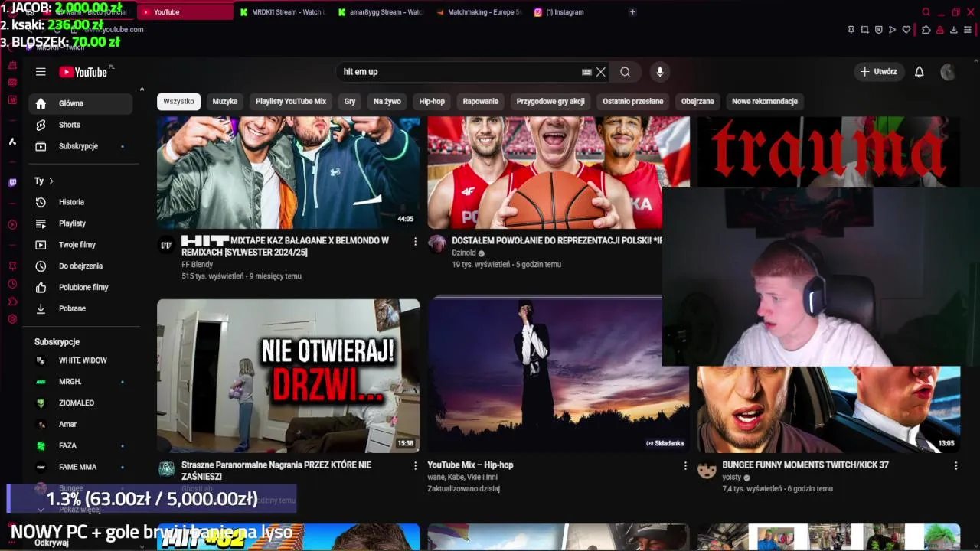This screenshot has width=980, height=551.
Task: Select the Rapowanie filter chip
Action: point(481,101)
